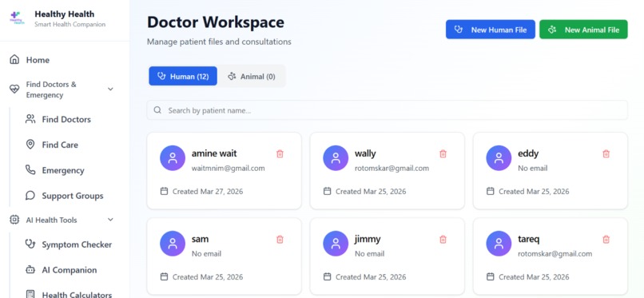Open Find Doctors in the sidebar

tap(66, 120)
